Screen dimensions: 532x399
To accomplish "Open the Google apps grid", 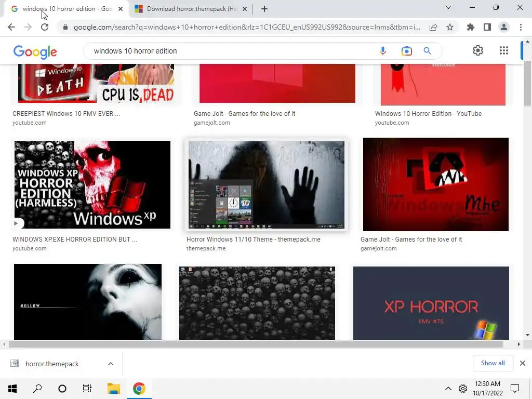I will 504,50.
